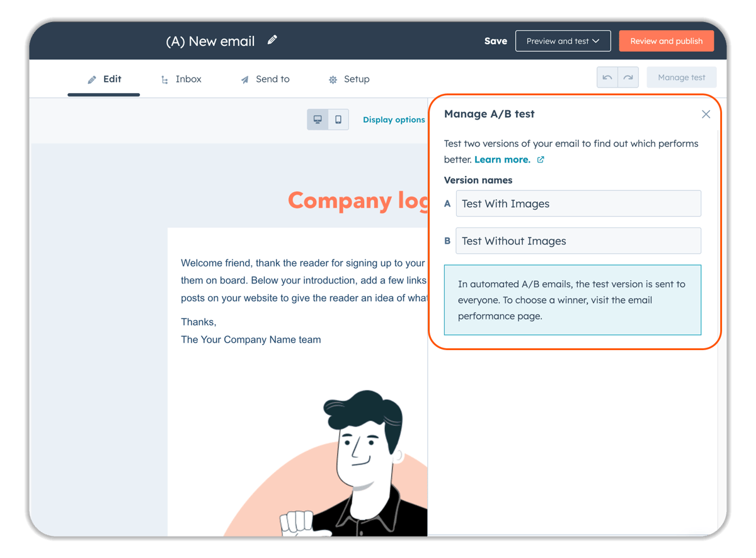Screen dimensions: 756x558
Task: Select the Edit tab
Action: (104, 79)
